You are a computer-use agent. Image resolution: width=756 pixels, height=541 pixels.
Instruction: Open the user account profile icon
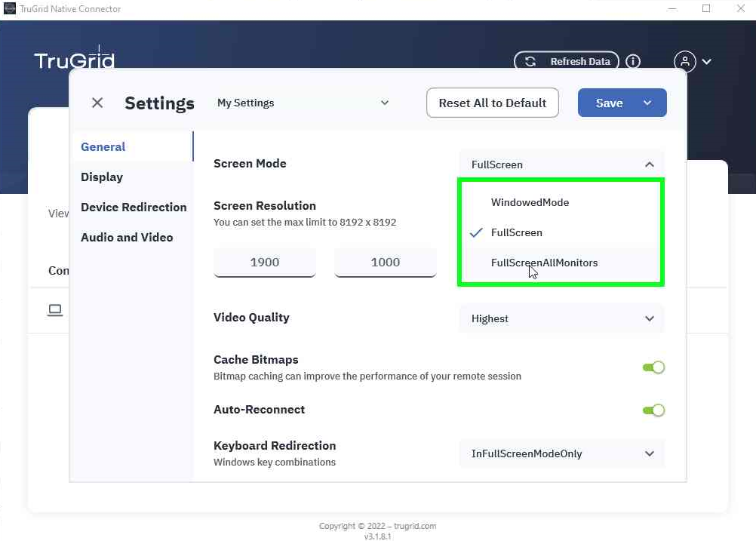tap(684, 61)
